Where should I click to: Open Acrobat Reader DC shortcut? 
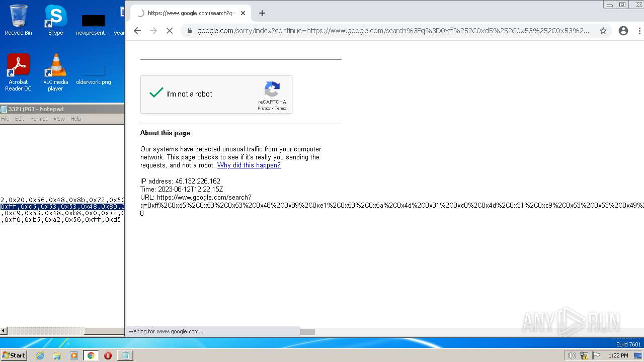click(x=18, y=72)
